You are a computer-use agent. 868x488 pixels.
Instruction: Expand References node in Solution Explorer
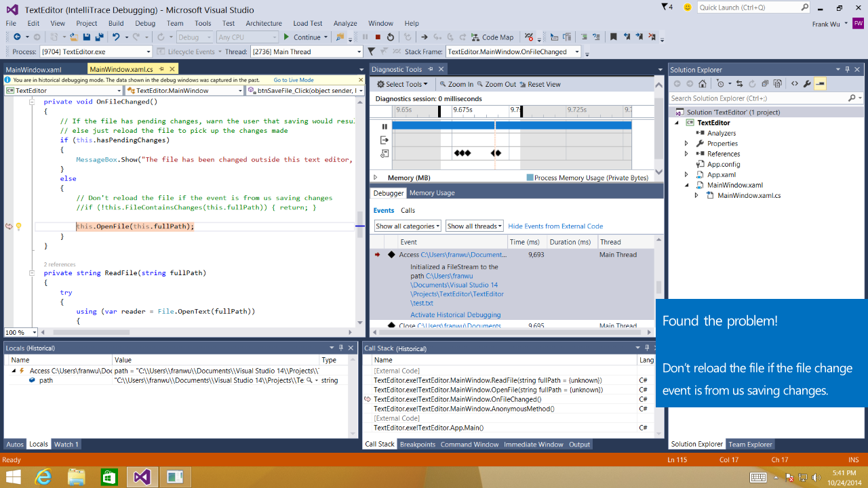[x=686, y=154]
